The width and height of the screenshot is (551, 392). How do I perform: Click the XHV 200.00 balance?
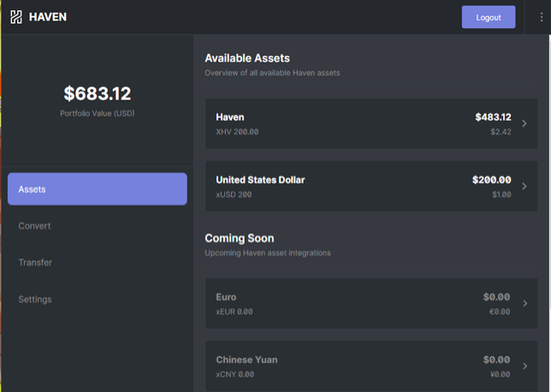tap(237, 132)
